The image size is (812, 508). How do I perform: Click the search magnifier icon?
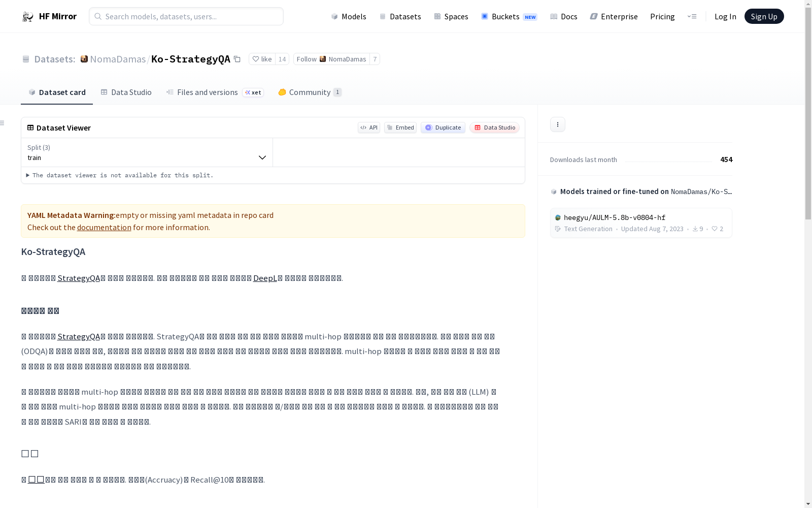(x=98, y=16)
